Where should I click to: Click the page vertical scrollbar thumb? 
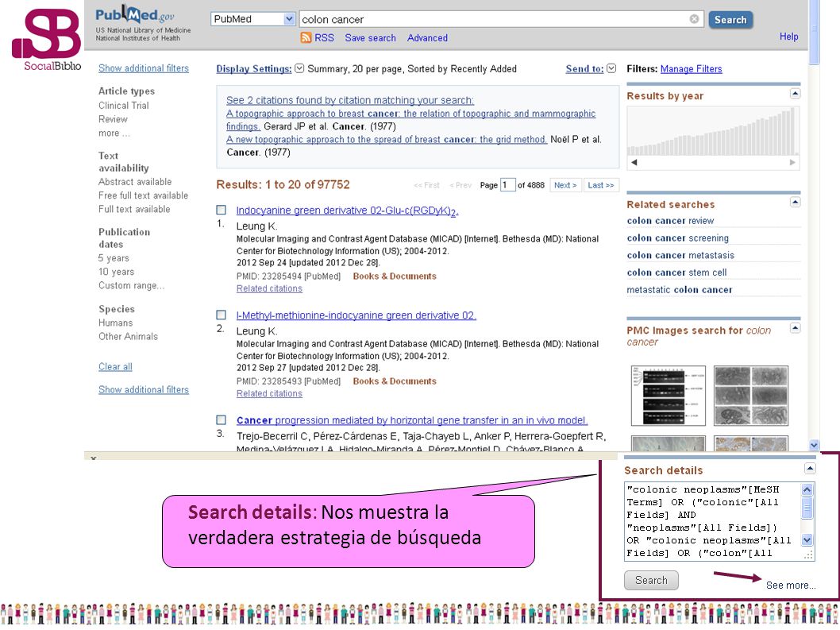815,33
